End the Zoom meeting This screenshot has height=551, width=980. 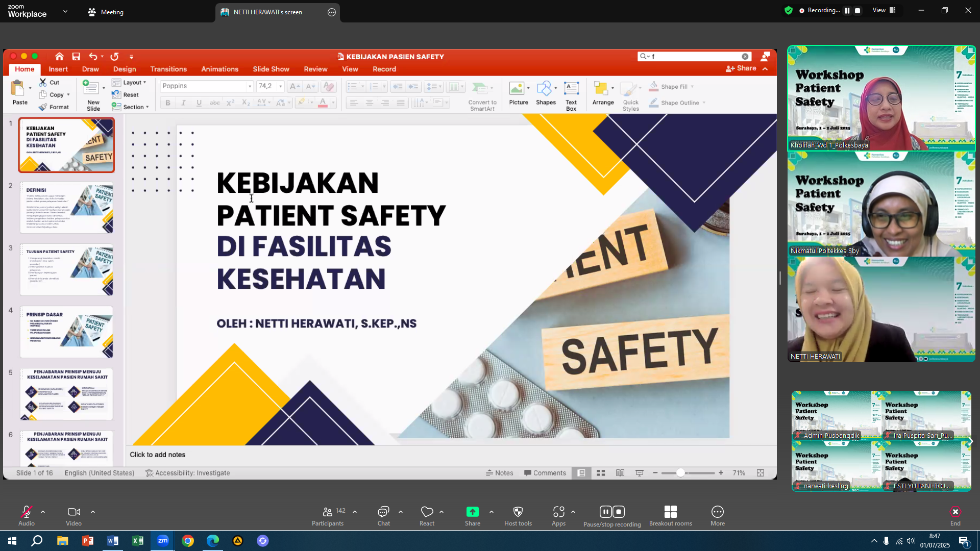click(955, 516)
